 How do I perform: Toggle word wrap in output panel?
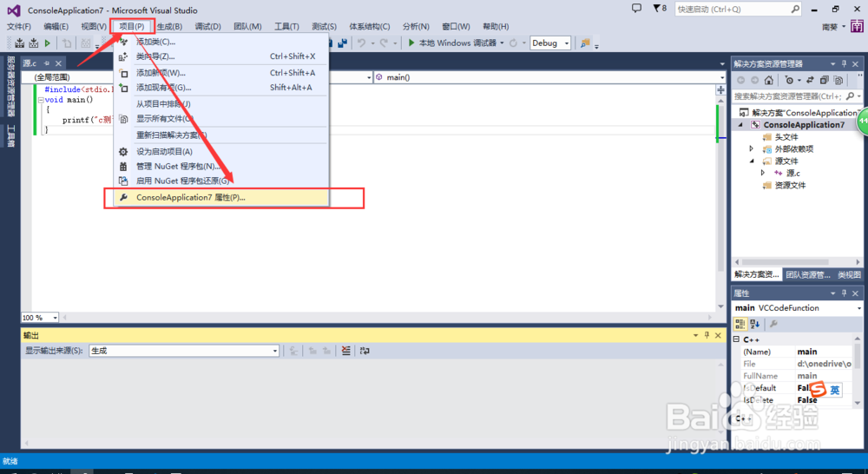click(x=365, y=351)
